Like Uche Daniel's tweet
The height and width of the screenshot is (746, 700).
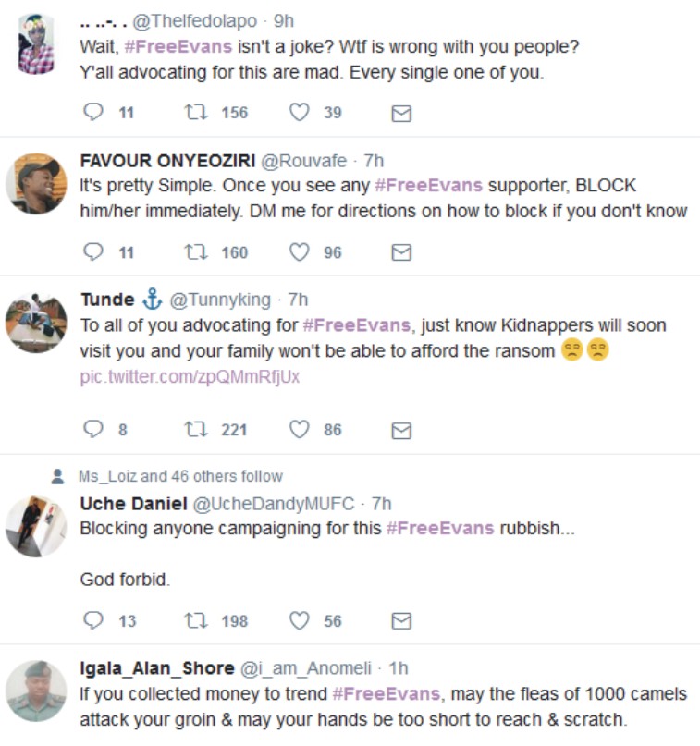[299, 620]
